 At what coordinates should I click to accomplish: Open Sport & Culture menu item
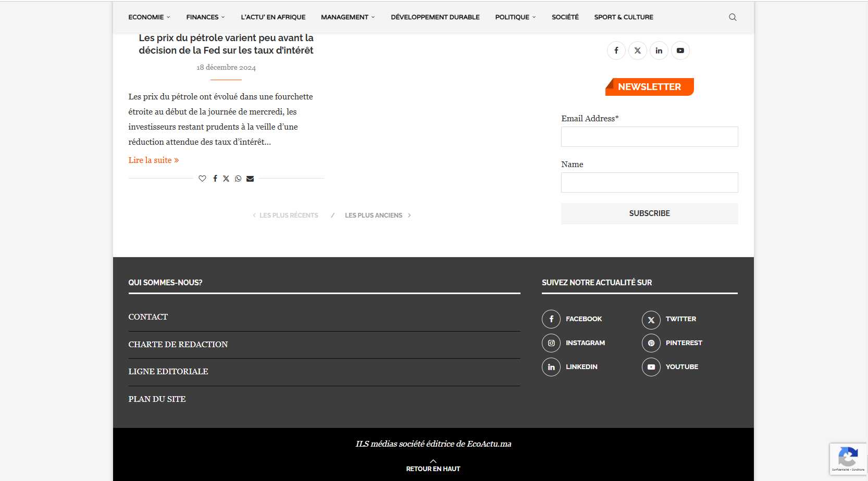pyautogui.click(x=623, y=17)
